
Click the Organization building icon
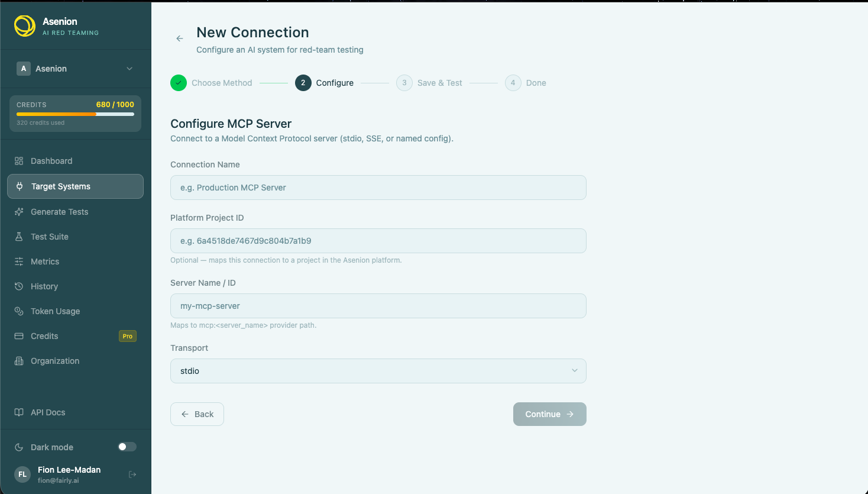tap(19, 361)
